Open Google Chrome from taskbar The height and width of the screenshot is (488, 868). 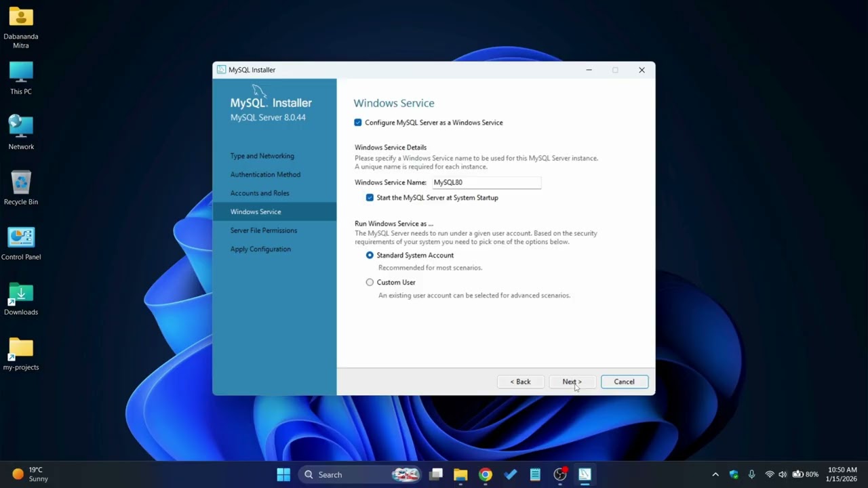click(x=486, y=474)
